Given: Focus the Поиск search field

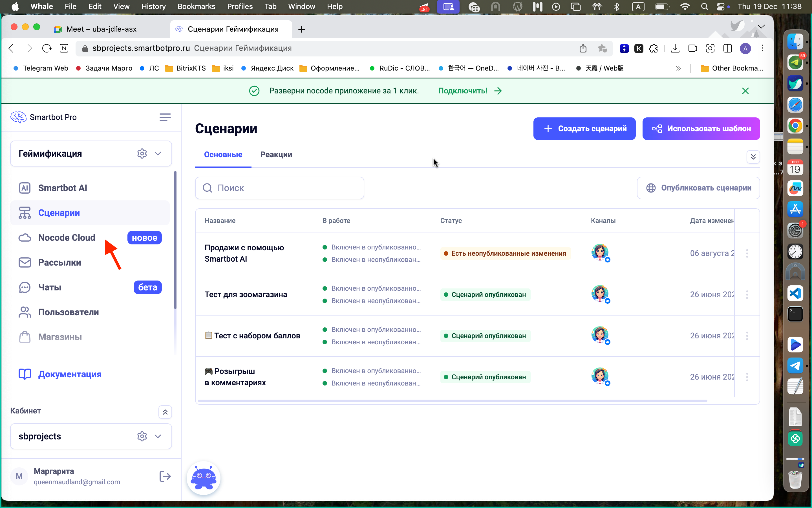Looking at the screenshot, I should pyautogui.click(x=279, y=188).
